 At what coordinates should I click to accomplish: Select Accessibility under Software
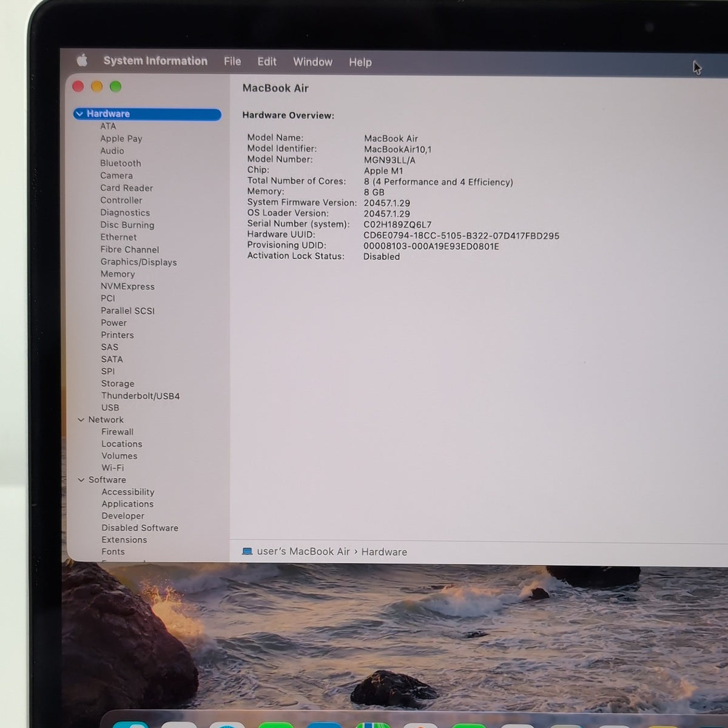point(128,492)
